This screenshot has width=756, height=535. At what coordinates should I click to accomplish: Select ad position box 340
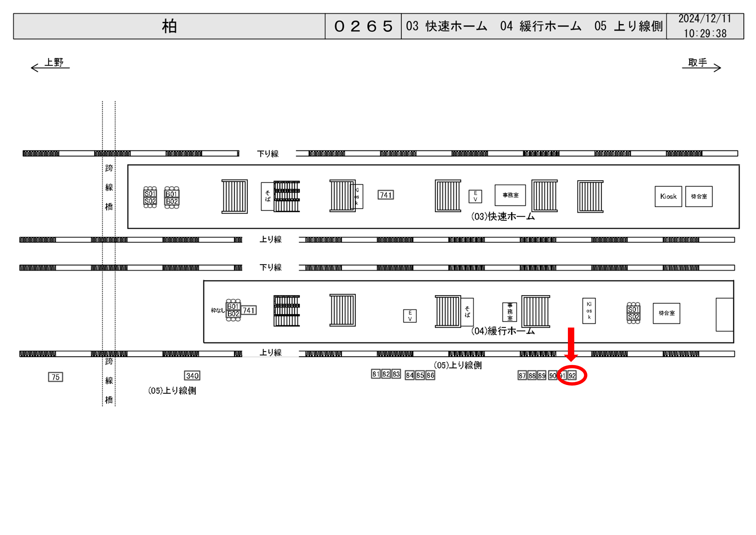click(x=192, y=375)
